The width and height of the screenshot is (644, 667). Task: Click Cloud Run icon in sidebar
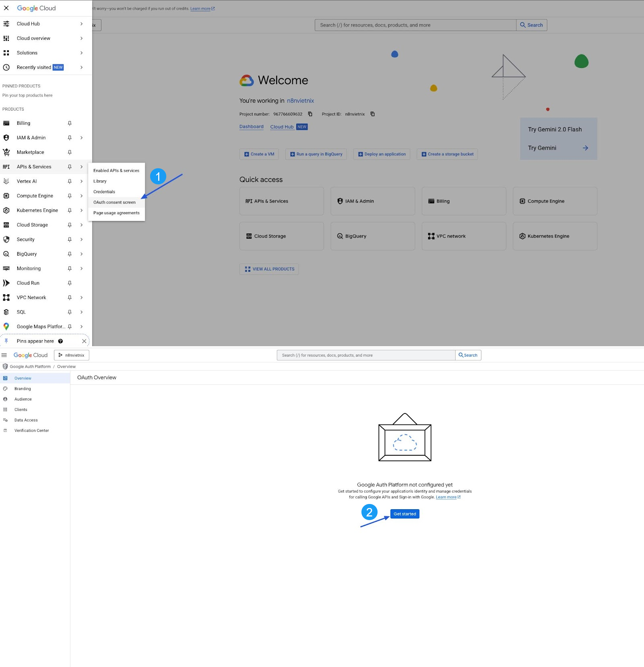[6, 283]
